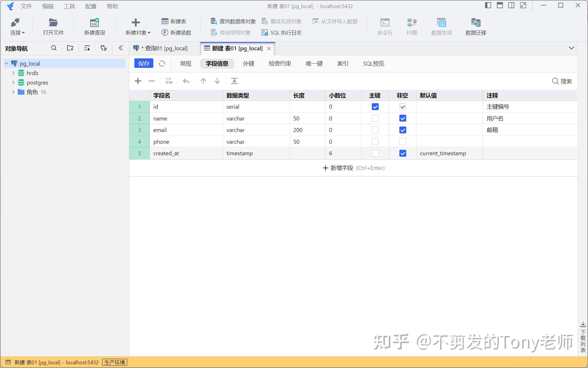Open the 数据生成 data generation tool
Viewport: 588px width, 368px height.
pyautogui.click(x=441, y=26)
